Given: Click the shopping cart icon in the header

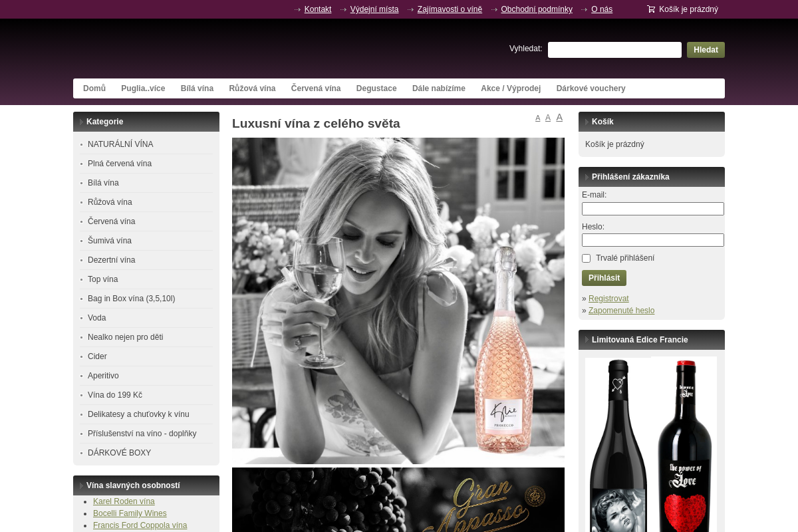Looking at the screenshot, I should tap(650, 9).
